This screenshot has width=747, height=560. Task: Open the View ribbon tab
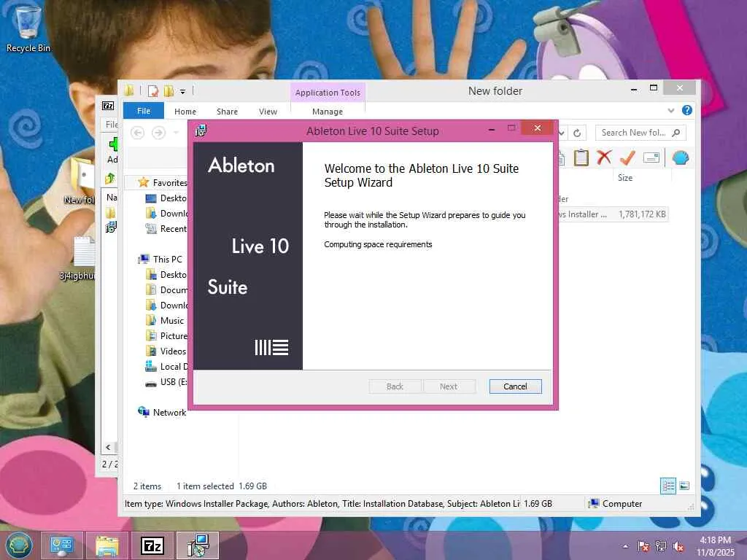(268, 112)
